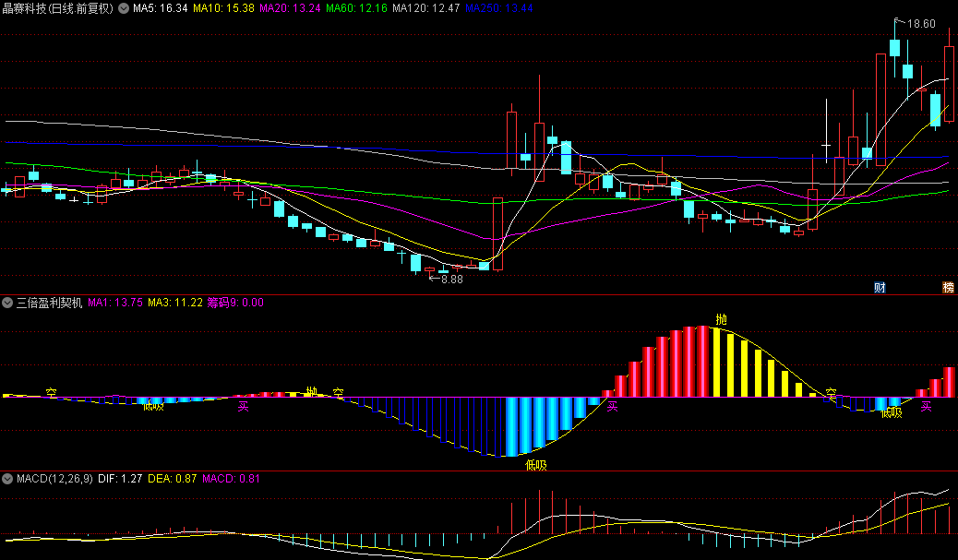This screenshot has height=560, width=958.
Task: Click the 晶赛科技(日线.前复权) stock title
Action: coord(58,8)
